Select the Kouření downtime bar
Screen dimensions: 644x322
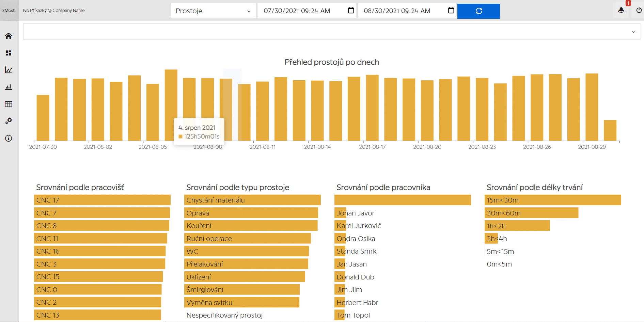click(251, 226)
